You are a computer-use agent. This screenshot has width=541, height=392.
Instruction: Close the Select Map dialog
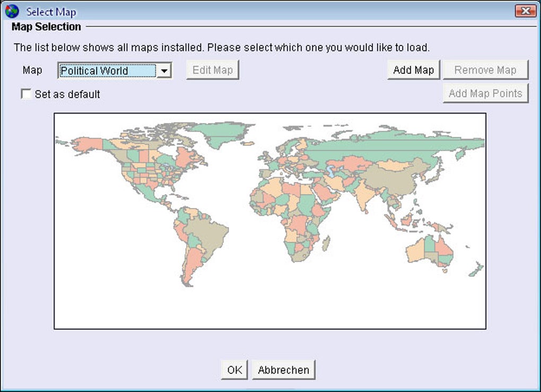coord(525,11)
